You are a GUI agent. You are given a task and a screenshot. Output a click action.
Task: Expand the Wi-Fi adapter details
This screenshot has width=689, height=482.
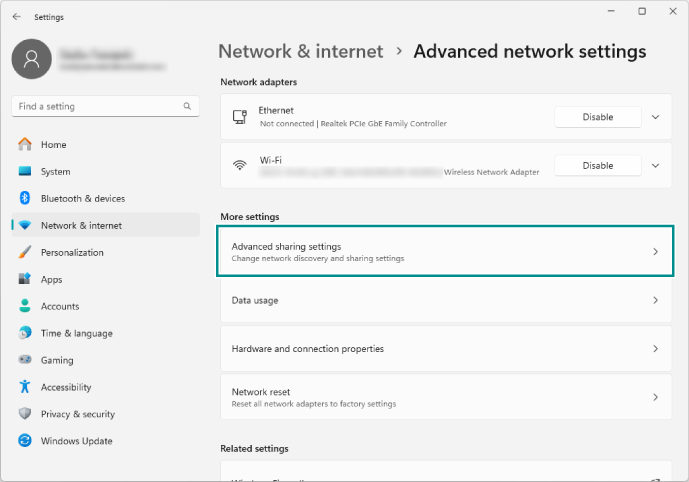click(656, 165)
